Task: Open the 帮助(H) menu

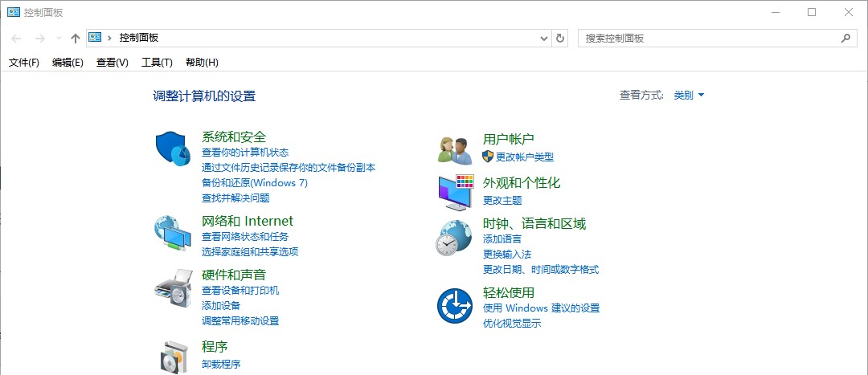Action: click(202, 63)
